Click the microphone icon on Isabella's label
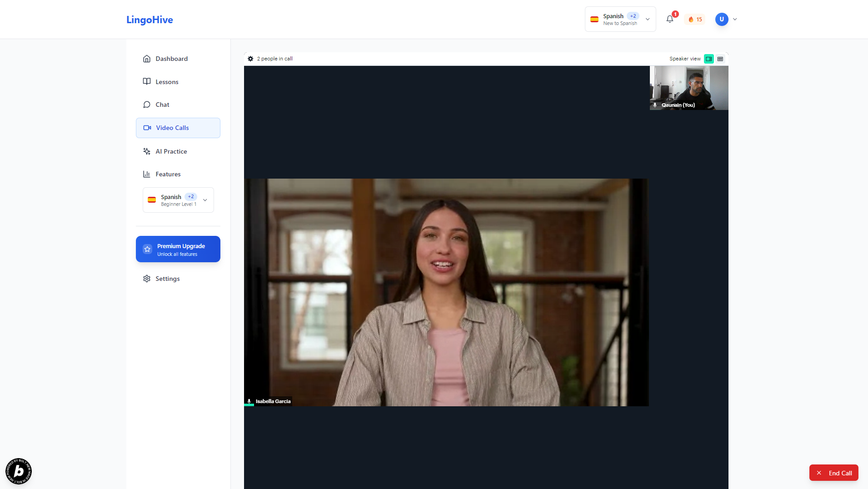Screen dimensions: 868x489 pos(249,401)
